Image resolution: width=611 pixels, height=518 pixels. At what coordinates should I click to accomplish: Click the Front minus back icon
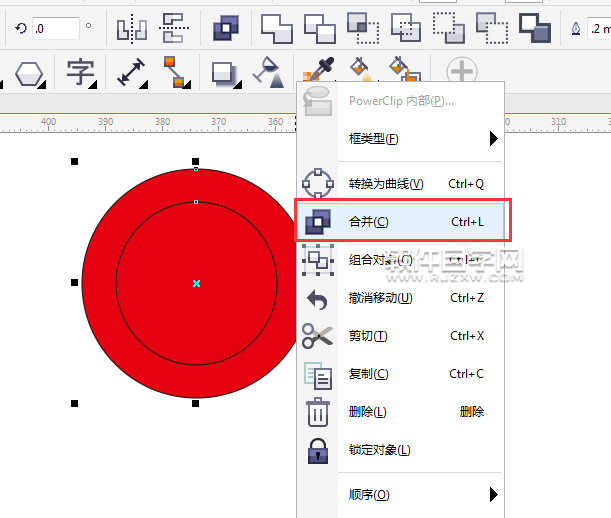point(449,28)
